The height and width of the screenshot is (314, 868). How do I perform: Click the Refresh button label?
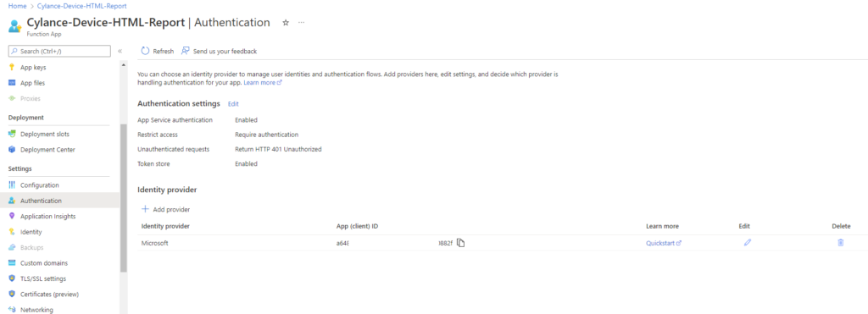(x=164, y=51)
